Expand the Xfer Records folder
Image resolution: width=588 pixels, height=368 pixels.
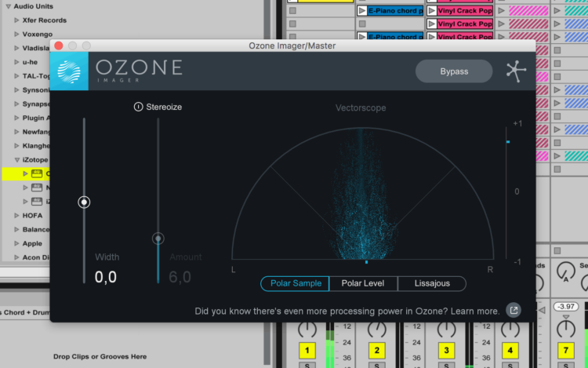click(16, 19)
